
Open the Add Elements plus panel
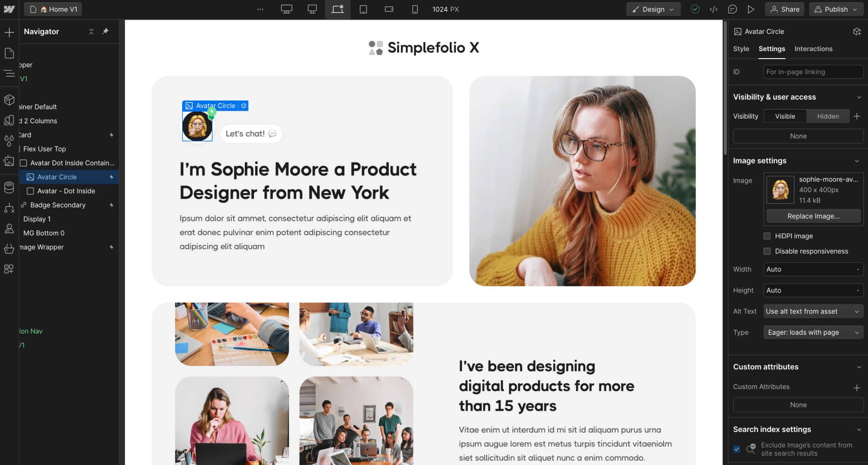point(9,32)
